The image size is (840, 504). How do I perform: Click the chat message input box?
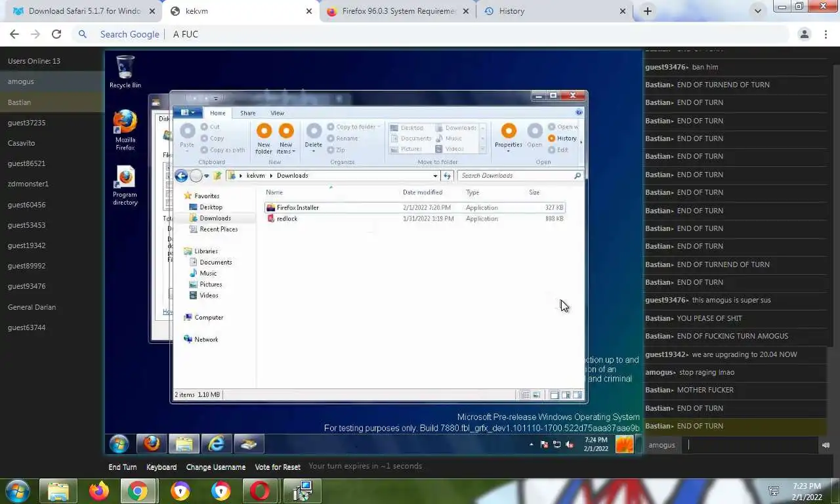point(749,445)
